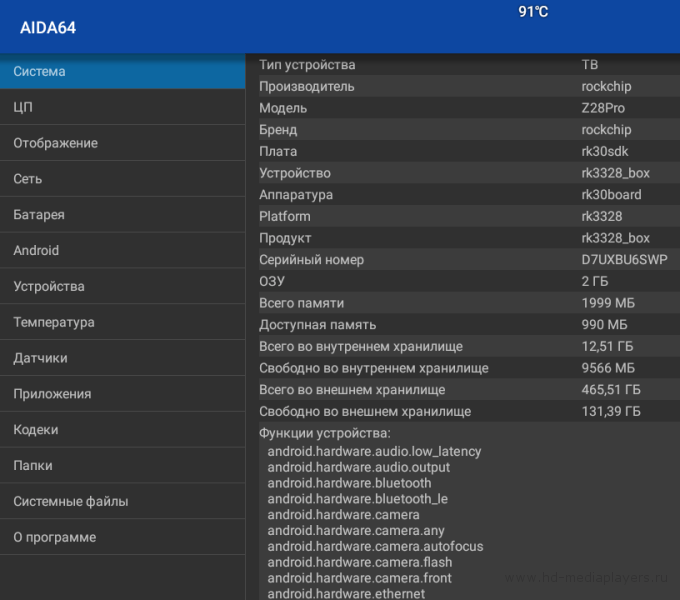Click the rk30sdk board value
This screenshot has height=600, width=680.
(605, 151)
